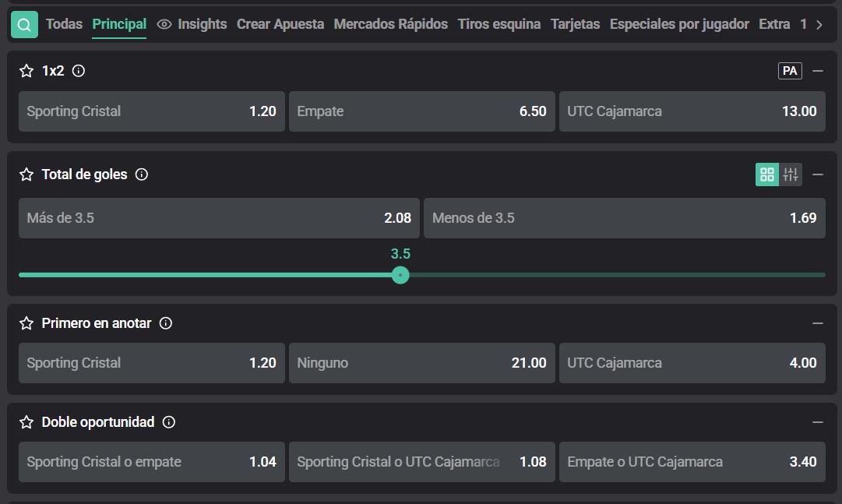The width and height of the screenshot is (842, 504).
Task: Collapse the Primero en anotar section
Action: (x=817, y=323)
